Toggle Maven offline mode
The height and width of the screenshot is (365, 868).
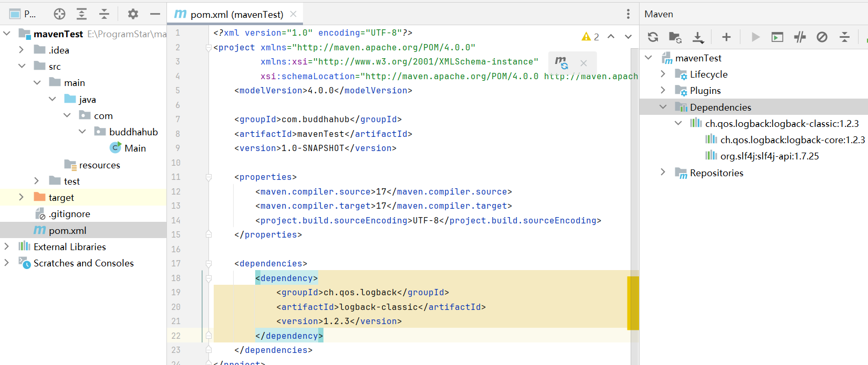(800, 37)
